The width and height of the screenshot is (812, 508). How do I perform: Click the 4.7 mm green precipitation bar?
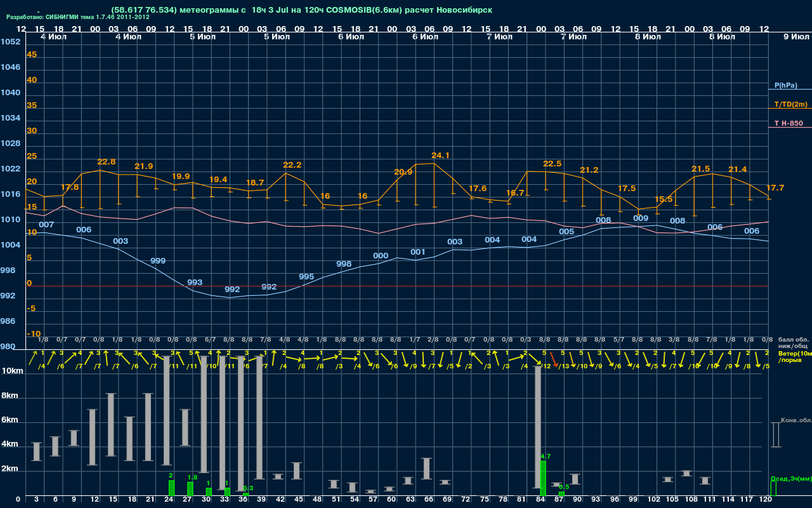pos(543,479)
